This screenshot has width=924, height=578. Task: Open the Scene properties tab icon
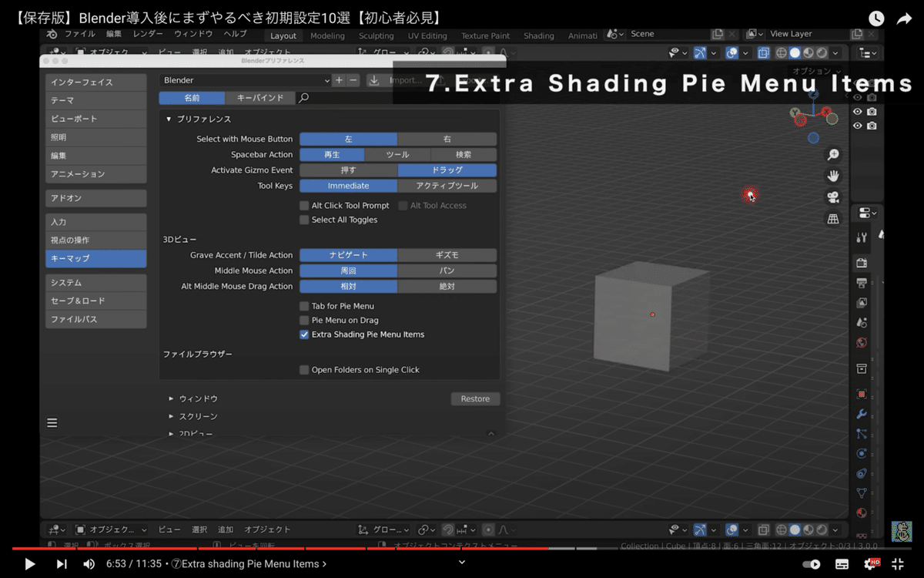pyautogui.click(x=862, y=323)
